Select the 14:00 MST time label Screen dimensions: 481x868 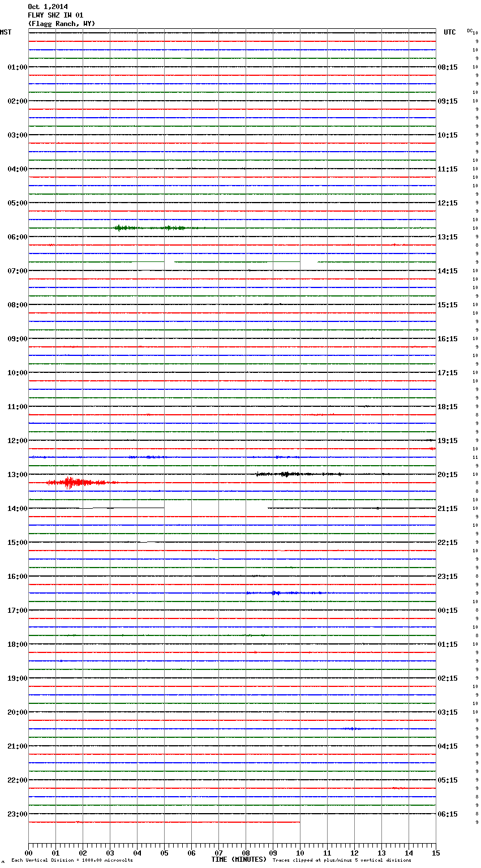[18, 509]
